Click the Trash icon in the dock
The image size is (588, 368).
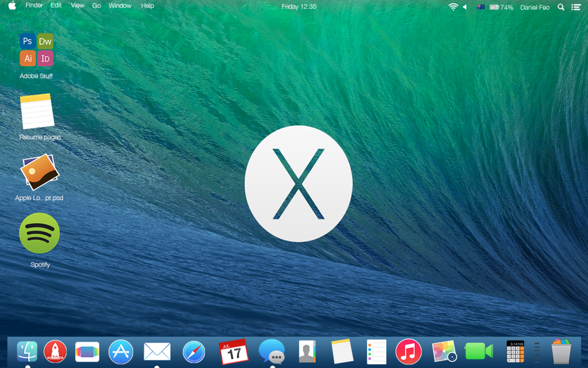point(561,351)
